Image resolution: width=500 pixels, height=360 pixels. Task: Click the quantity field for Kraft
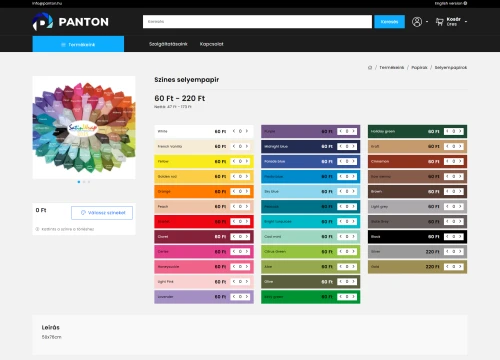click(453, 146)
